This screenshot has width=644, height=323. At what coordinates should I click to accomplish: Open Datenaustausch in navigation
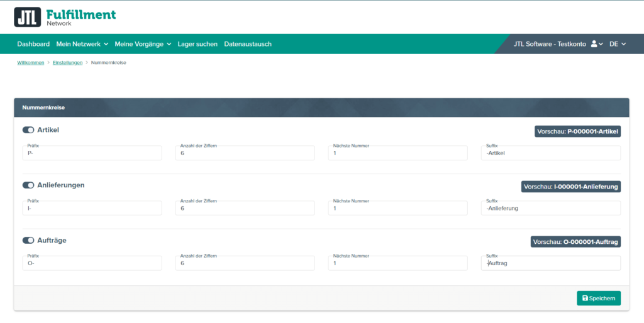(248, 44)
